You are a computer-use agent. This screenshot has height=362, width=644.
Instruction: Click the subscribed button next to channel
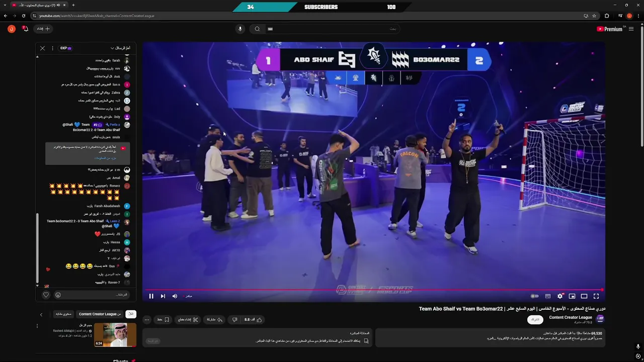535,320
